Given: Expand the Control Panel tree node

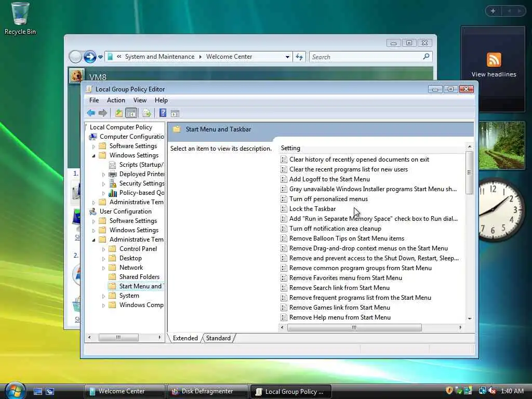Looking at the screenshot, I should click(103, 249).
